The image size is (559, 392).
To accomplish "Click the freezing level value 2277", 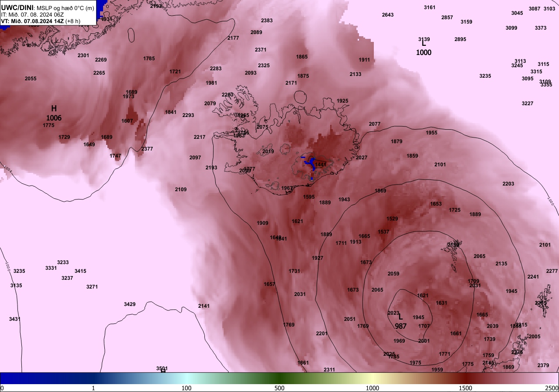I will click(552, 271).
